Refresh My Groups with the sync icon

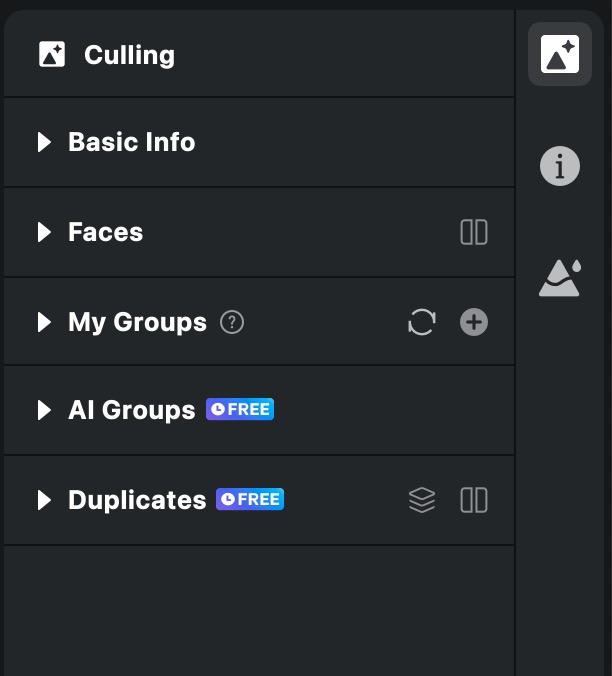coord(422,322)
